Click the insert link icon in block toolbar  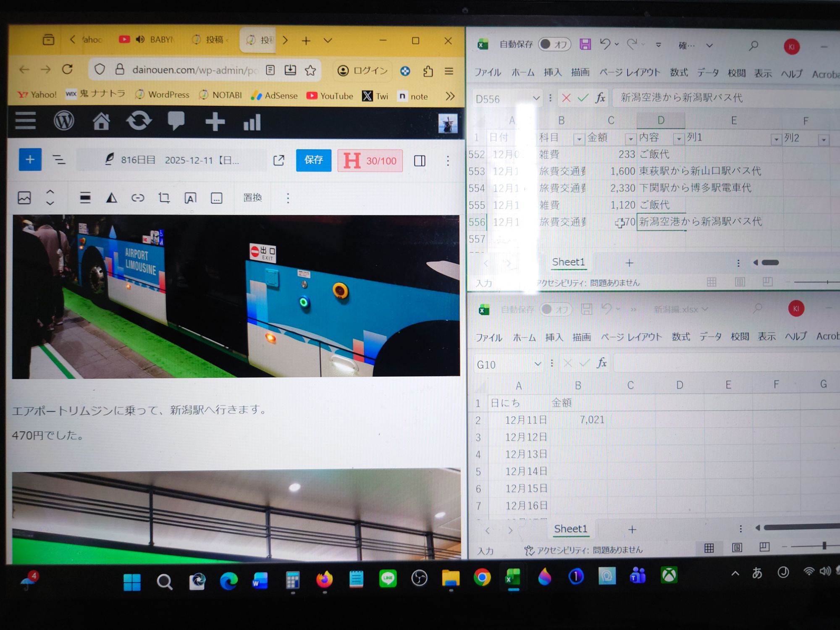(138, 198)
